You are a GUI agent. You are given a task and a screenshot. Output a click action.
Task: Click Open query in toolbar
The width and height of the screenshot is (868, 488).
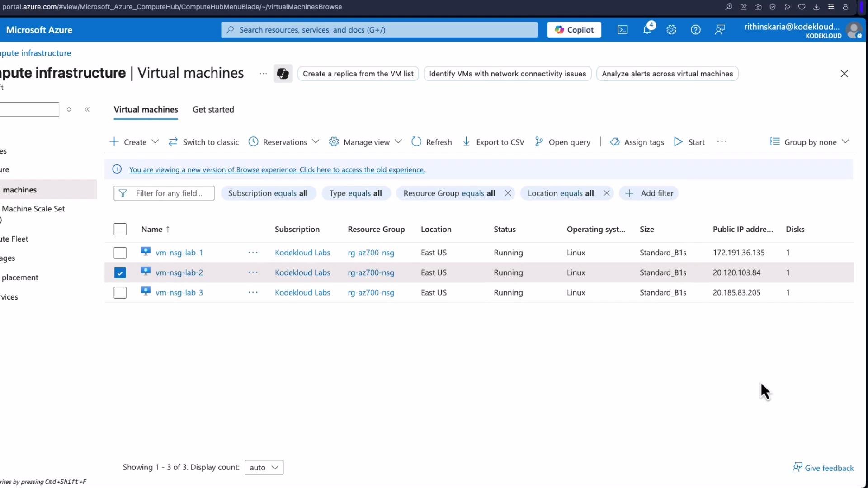pyautogui.click(x=562, y=142)
